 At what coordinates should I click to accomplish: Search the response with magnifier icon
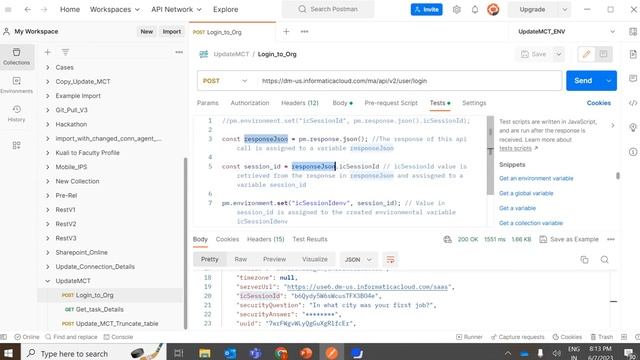click(x=604, y=260)
